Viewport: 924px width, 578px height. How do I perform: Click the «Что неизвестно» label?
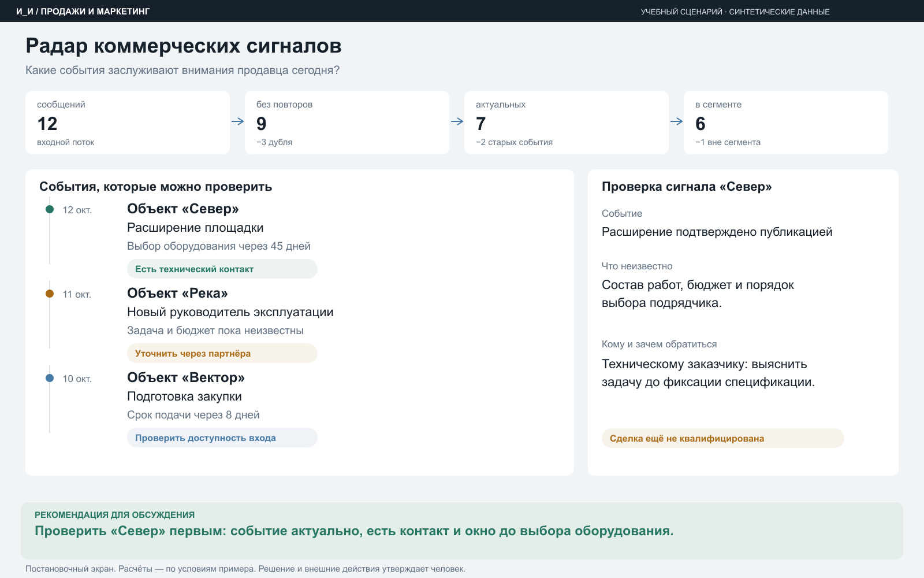coord(637,266)
